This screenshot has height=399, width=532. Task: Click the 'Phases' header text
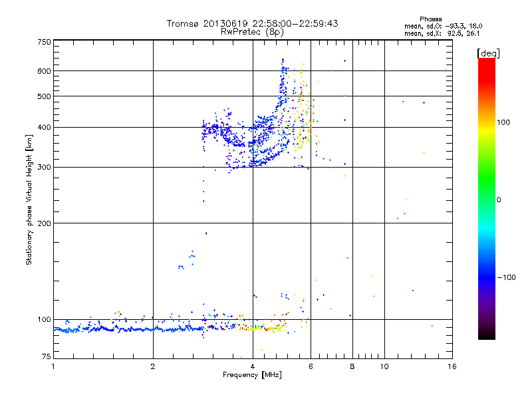click(x=430, y=19)
